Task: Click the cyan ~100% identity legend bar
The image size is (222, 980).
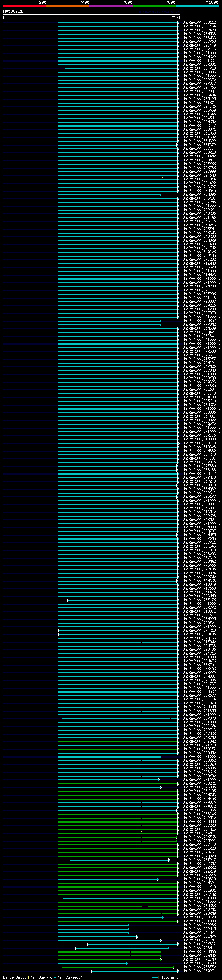Action: pos(197,6)
